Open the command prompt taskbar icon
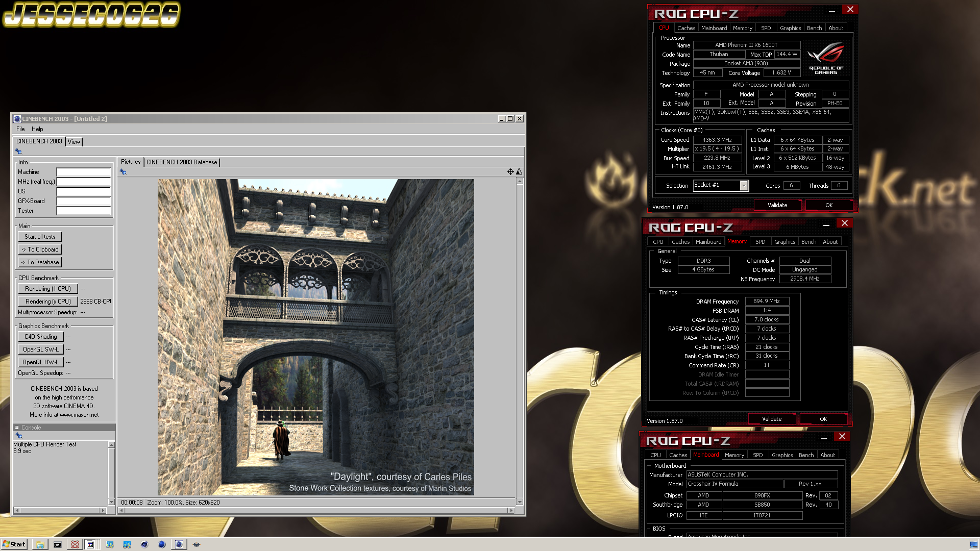 (58, 544)
